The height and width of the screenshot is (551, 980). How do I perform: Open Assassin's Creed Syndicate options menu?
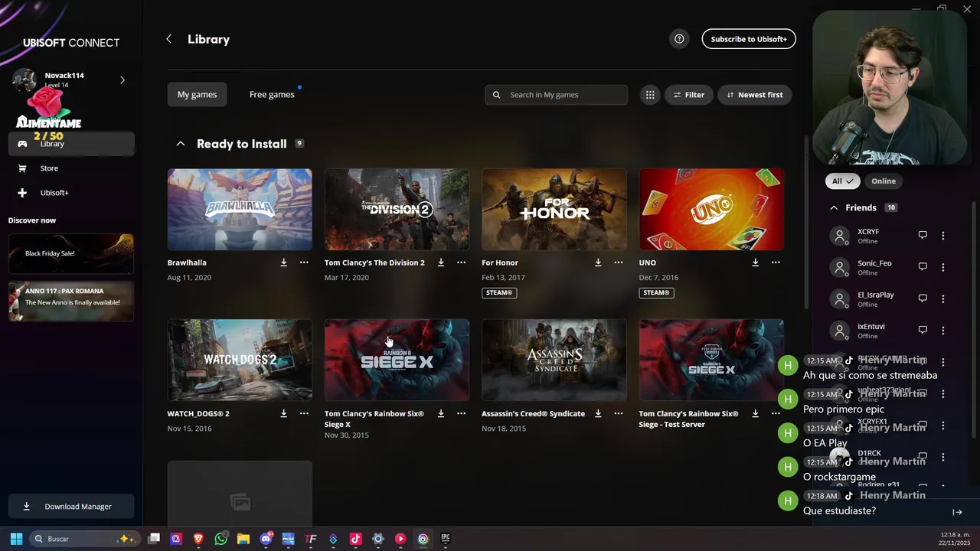pyautogui.click(x=619, y=413)
